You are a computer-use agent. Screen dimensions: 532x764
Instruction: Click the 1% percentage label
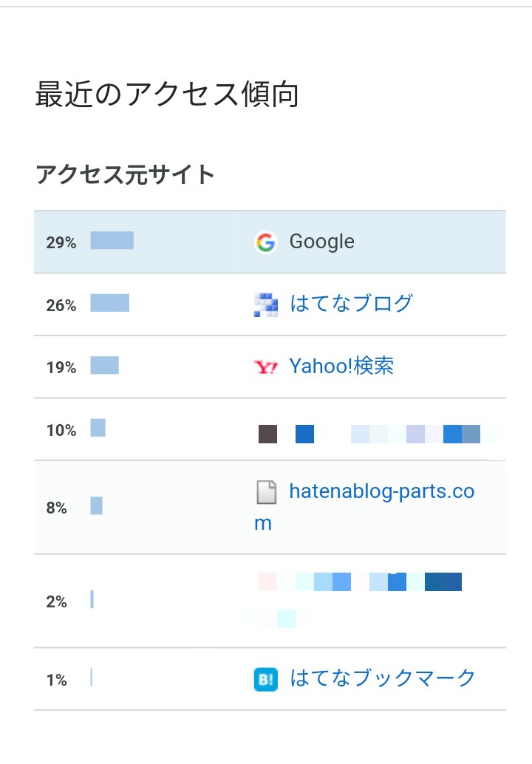(x=56, y=680)
